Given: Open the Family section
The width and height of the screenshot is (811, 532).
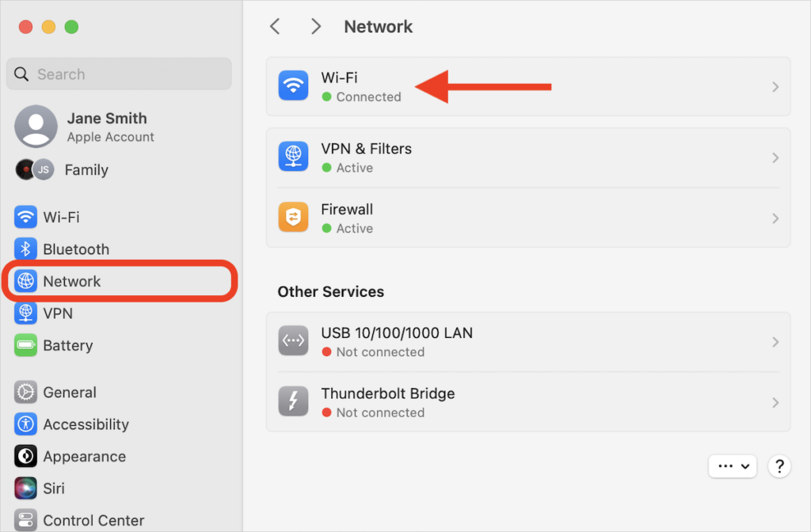Looking at the screenshot, I should (x=86, y=169).
